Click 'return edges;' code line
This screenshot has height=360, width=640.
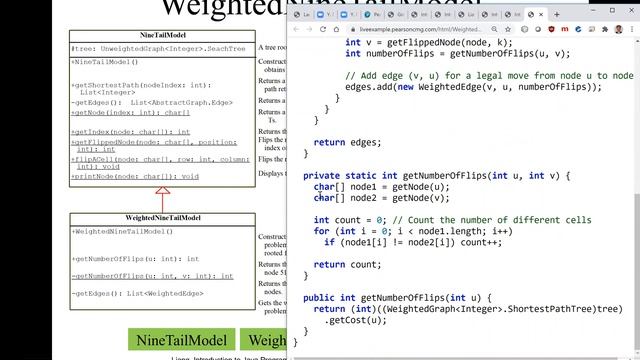pos(347,142)
